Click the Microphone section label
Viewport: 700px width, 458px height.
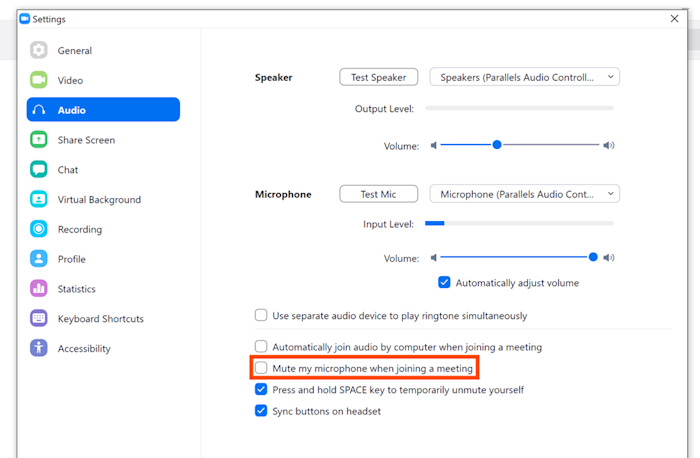pyautogui.click(x=283, y=195)
